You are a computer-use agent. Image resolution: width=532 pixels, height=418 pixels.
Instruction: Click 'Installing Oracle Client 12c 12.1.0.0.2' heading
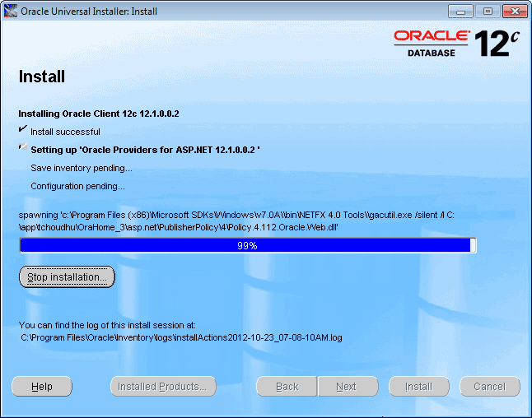(x=99, y=114)
